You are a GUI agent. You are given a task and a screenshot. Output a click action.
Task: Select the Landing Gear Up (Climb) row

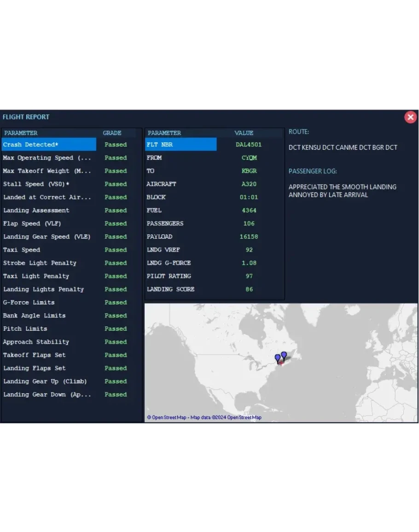(45, 381)
